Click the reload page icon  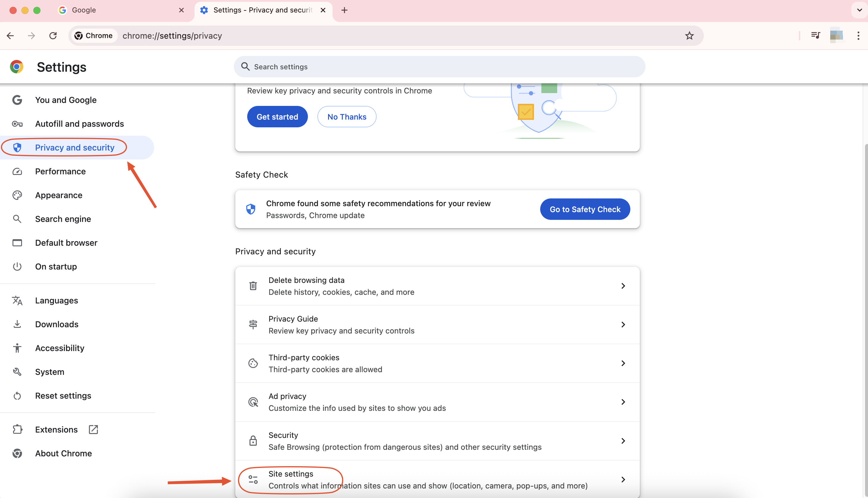tap(53, 36)
